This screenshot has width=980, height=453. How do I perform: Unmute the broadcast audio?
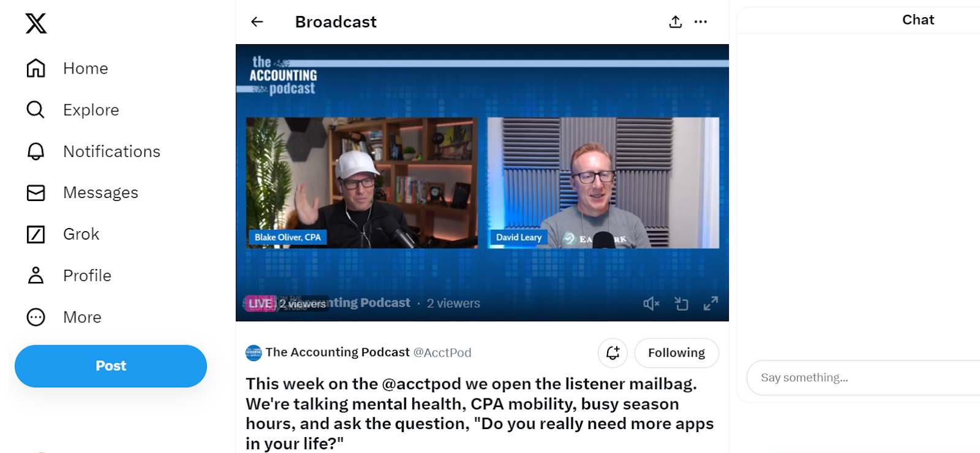[x=651, y=303]
